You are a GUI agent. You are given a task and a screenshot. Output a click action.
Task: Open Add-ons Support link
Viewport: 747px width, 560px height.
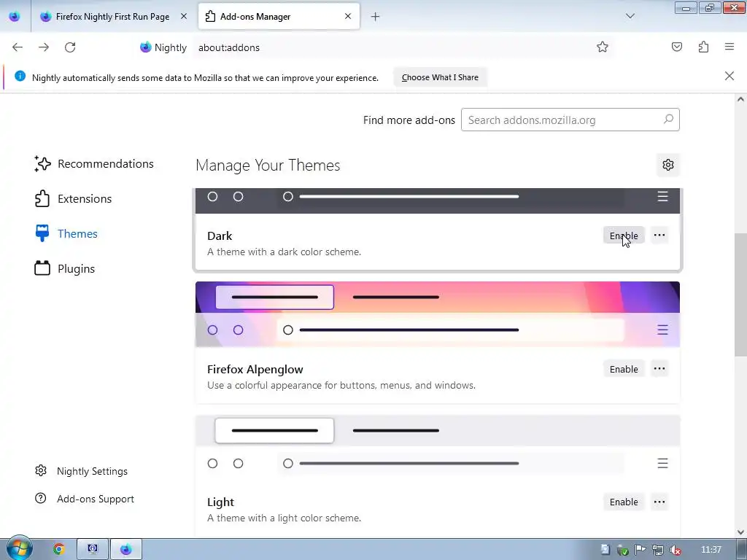point(85,499)
